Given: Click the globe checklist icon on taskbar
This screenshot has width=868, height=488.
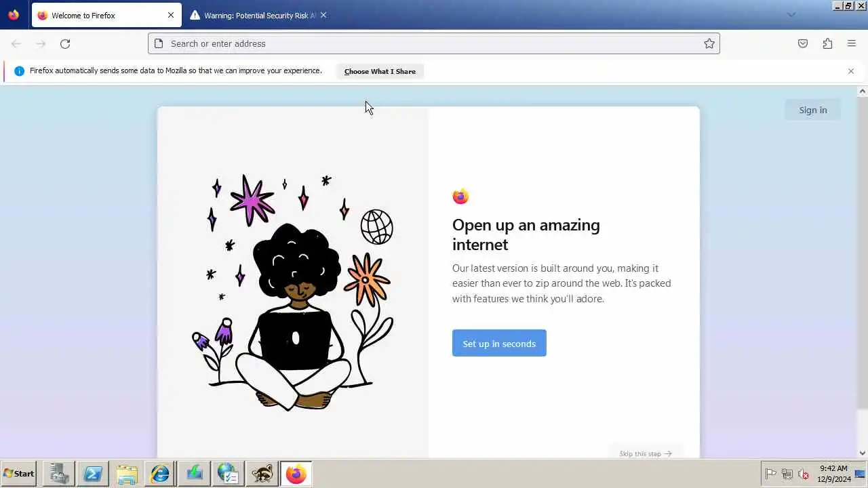Looking at the screenshot, I should (x=228, y=474).
